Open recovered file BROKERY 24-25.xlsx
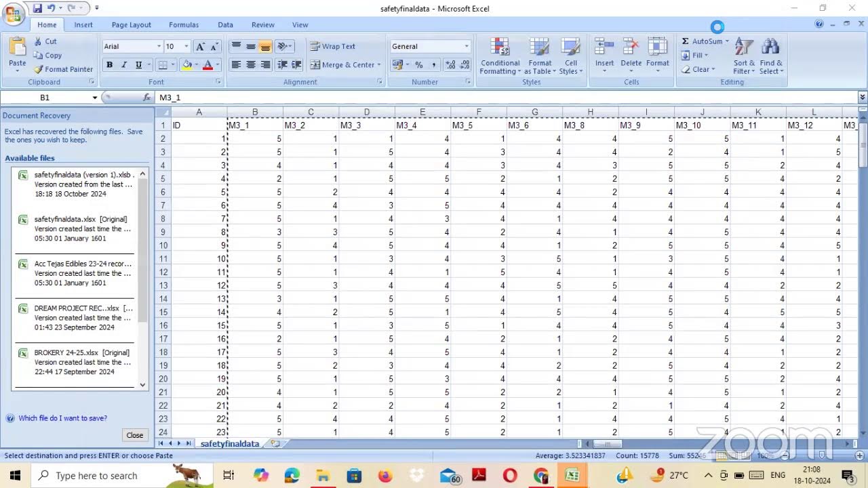The height and width of the screenshot is (488, 868). point(75,362)
